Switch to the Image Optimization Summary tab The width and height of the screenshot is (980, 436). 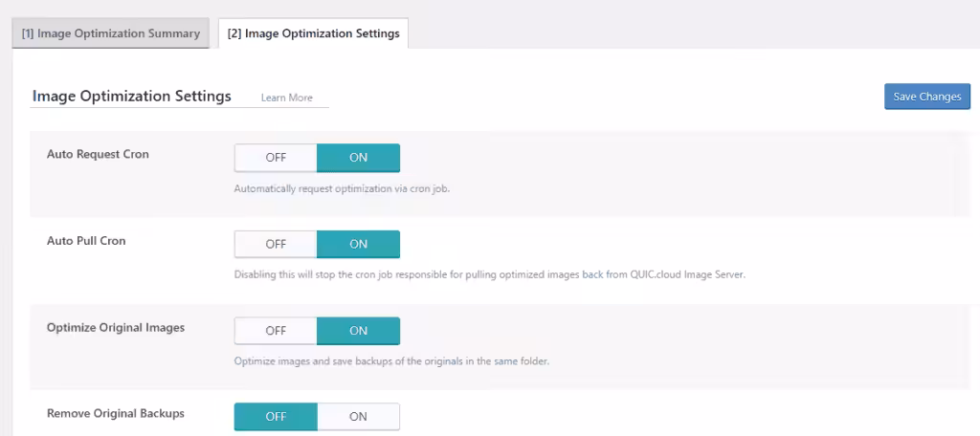[110, 33]
